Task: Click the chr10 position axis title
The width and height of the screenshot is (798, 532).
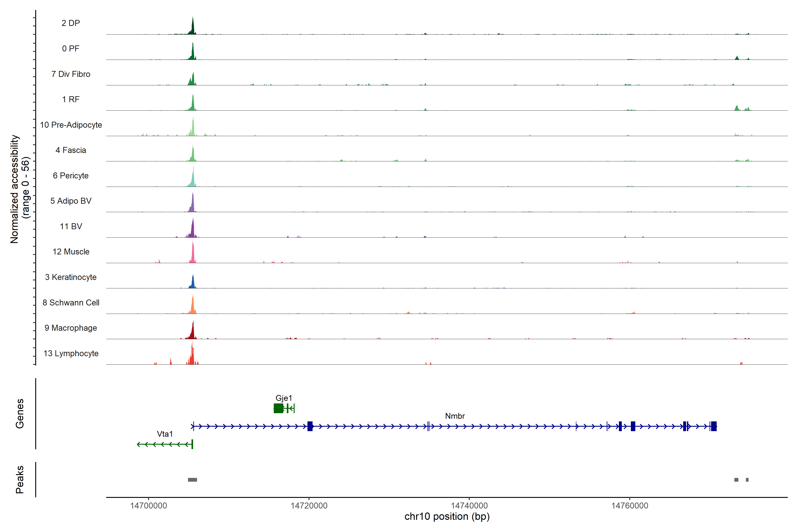Action: [x=447, y=517]
